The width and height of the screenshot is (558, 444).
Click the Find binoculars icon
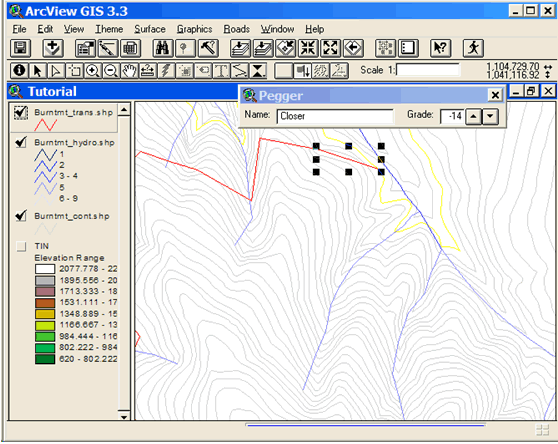pos(163,48)
